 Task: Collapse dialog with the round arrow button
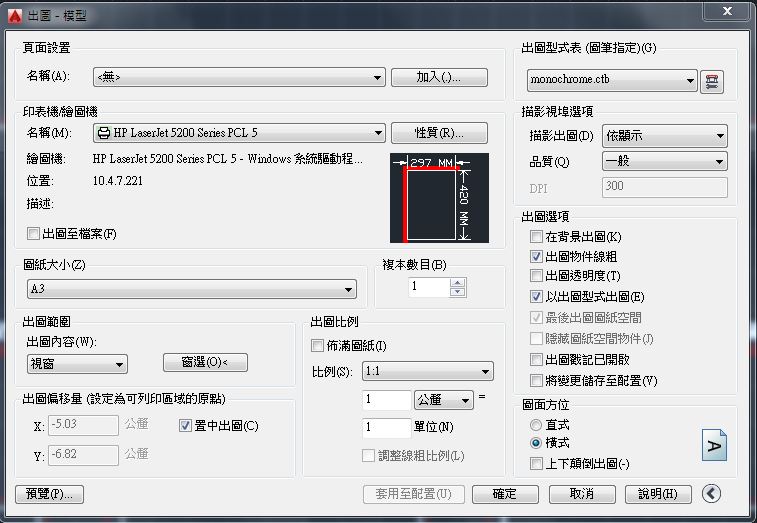pos(711,494)
